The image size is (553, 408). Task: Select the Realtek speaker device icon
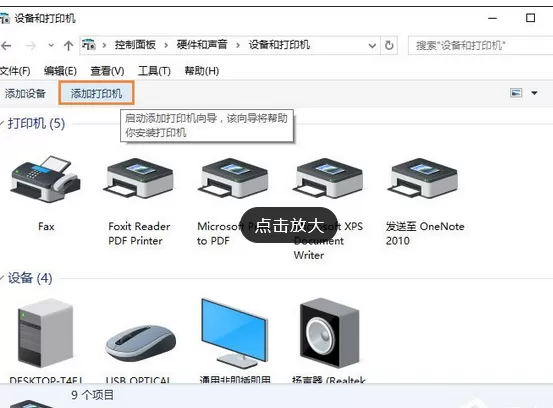[329, 333]
